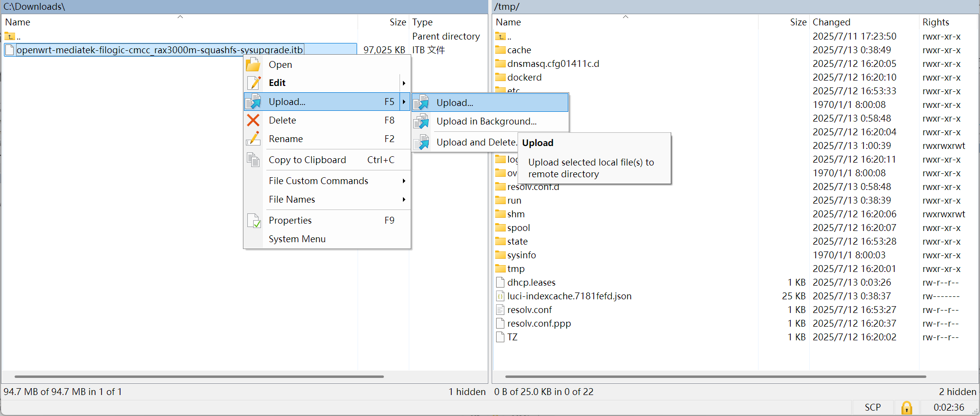
Task: Select Delete from the context menu
Action: click(327, 120)
